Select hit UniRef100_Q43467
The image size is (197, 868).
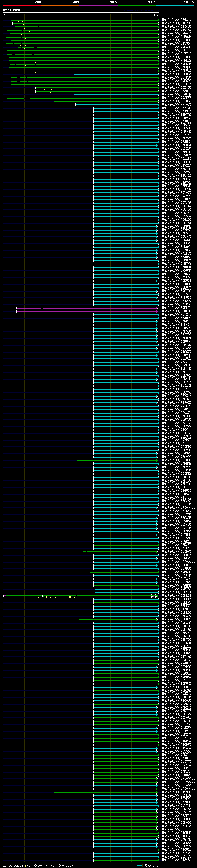tap(177, 26)
